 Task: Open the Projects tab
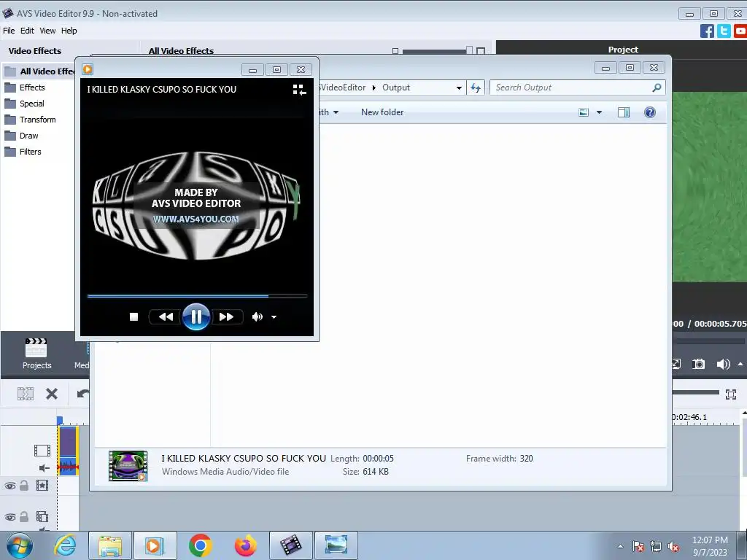(36, 354)
